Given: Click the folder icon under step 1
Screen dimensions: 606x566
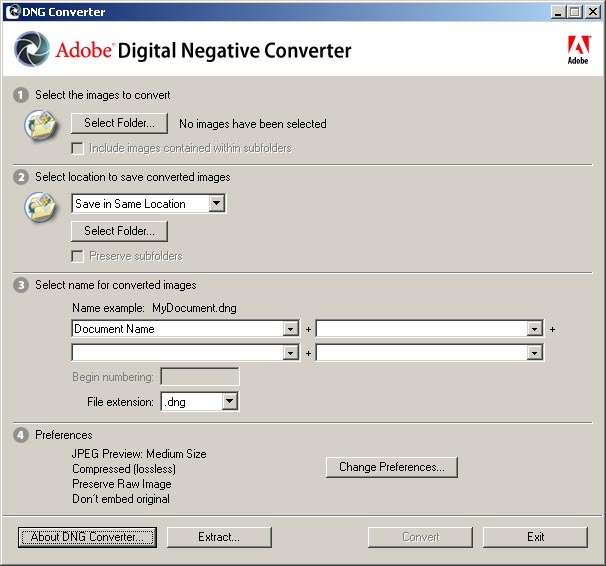Looking at the screenshot, I should (41, 125).
